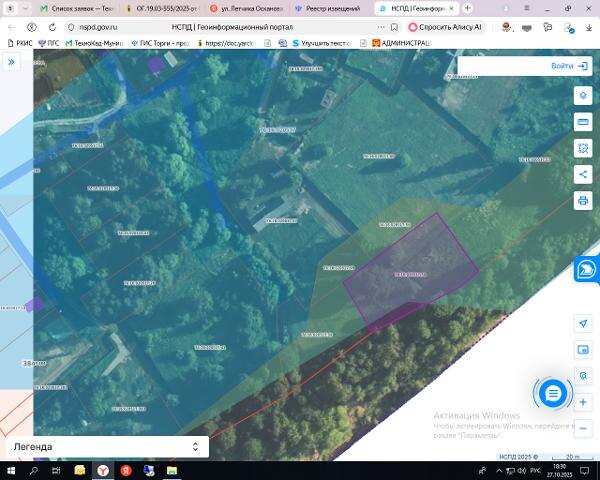
Task: Open the round chat support button
Action: pos(553,393)
